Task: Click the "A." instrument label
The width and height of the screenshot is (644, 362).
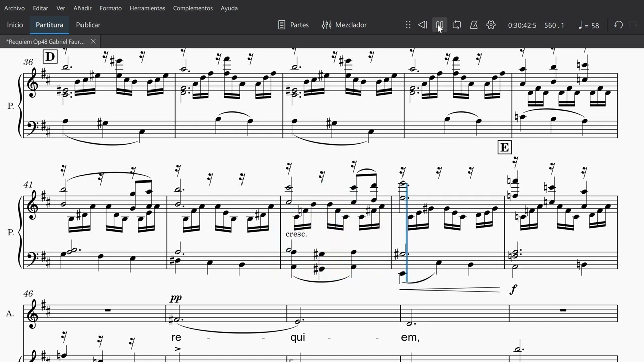Action: 10,314
